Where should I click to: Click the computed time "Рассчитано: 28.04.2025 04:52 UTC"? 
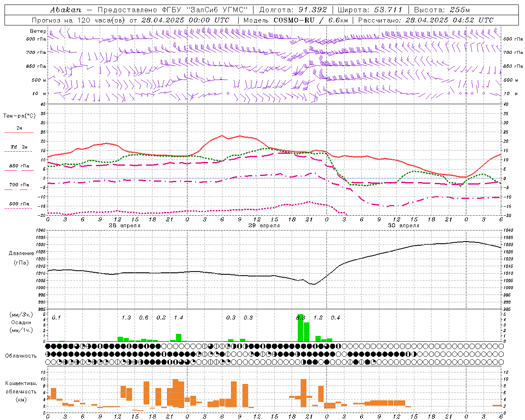[x=426, y=20]
